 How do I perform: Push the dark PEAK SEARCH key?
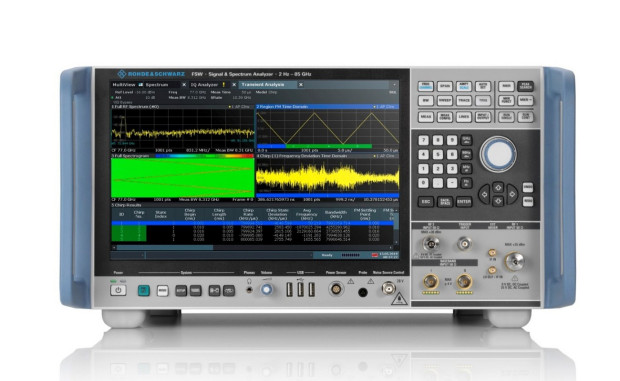(x=525, y=86)
